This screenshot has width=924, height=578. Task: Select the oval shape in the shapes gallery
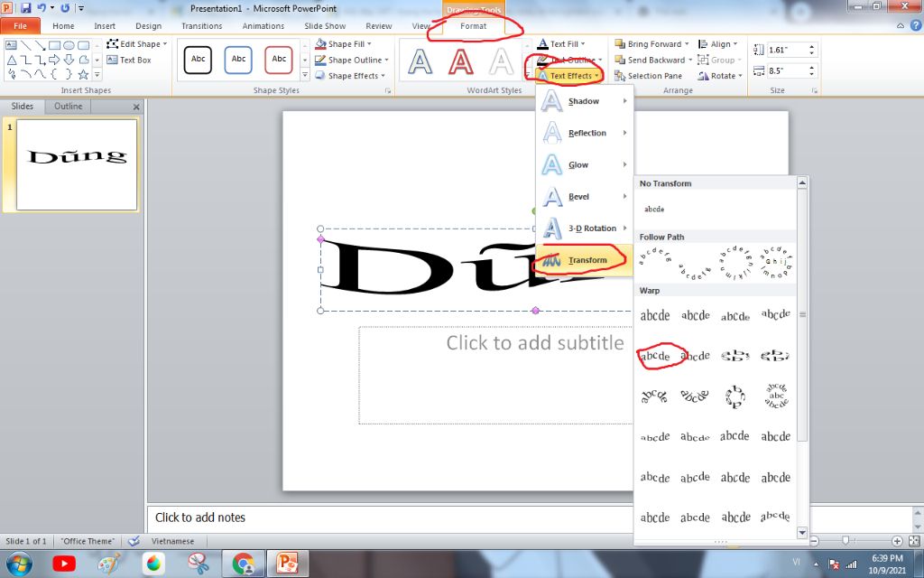click(x=69, y=45)
